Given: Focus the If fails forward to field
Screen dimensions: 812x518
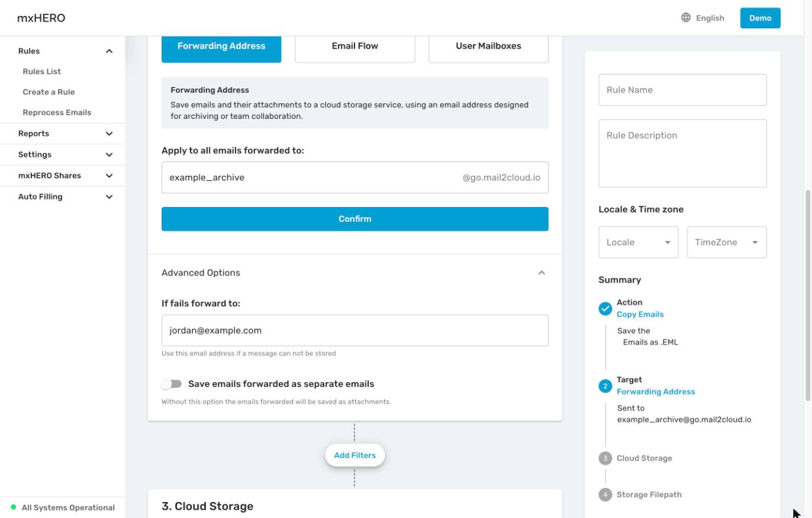Looking at the screenshot, I should pyautogui.click(x=355, y=331).
